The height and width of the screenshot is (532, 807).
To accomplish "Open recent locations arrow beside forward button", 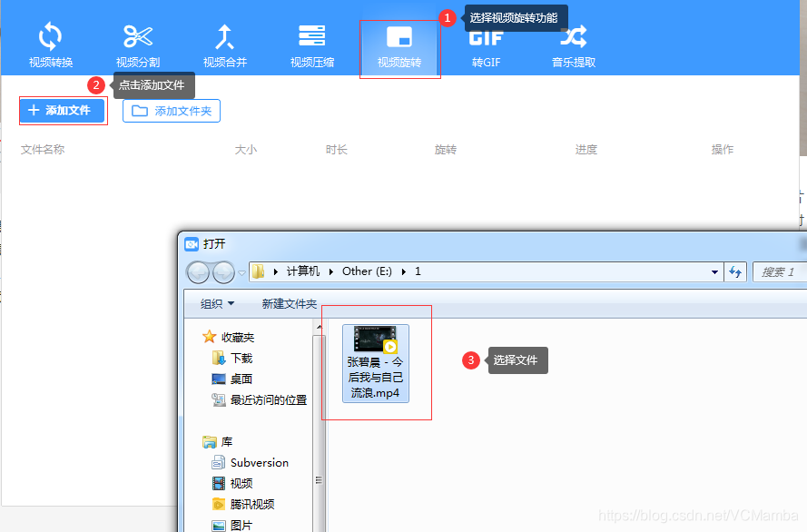I will click(241, 272).
